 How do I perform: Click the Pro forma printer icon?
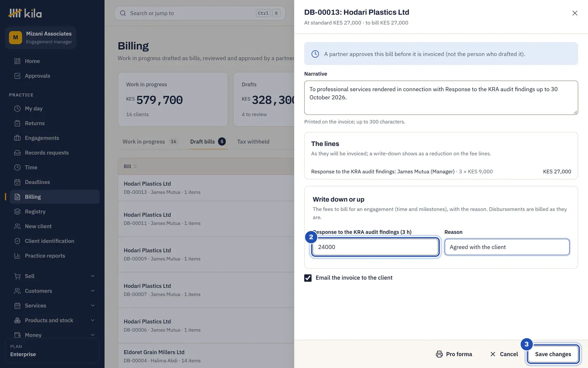click(x=439, y=354)
